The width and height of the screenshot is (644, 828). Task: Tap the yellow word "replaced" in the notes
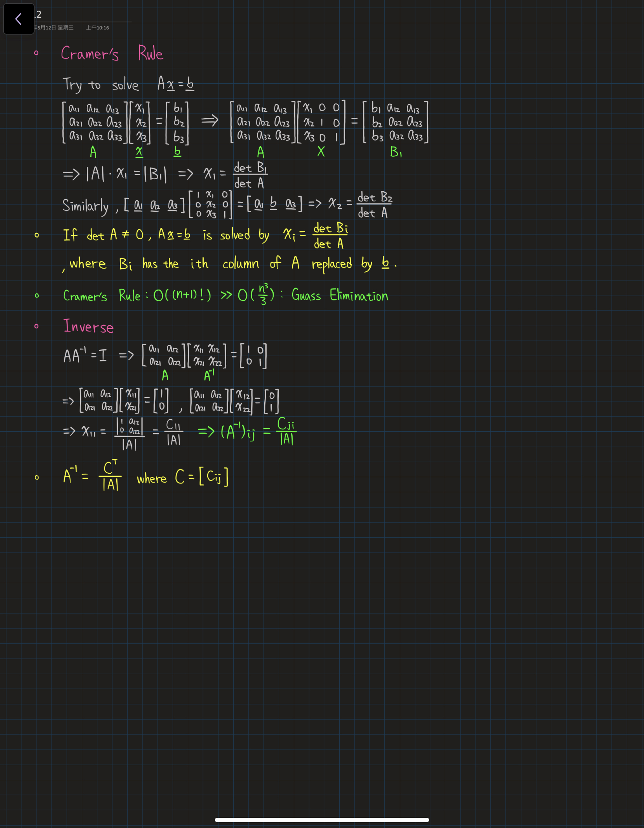pos(331,264)
